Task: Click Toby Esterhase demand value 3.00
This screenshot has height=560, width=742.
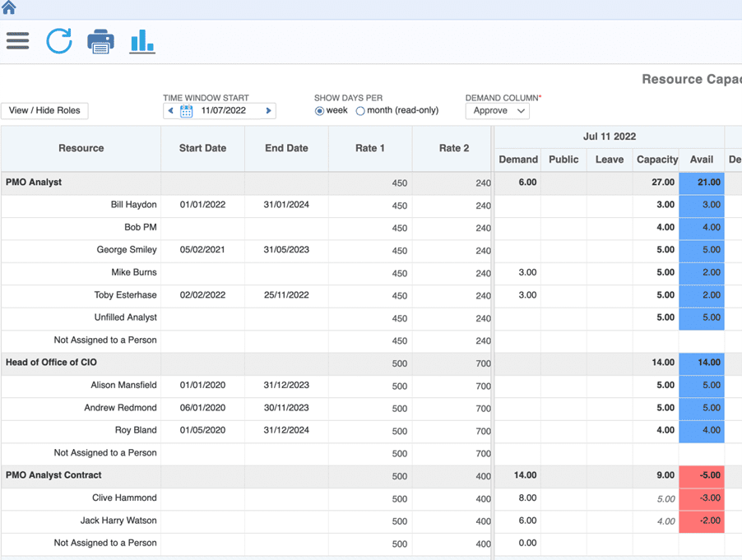Action: [527, 295]
